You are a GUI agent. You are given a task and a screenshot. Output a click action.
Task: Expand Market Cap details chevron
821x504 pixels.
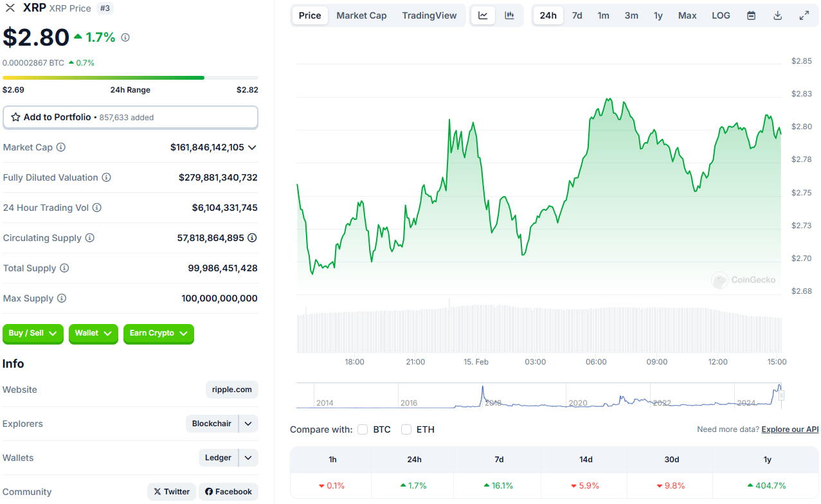[252, 147]
